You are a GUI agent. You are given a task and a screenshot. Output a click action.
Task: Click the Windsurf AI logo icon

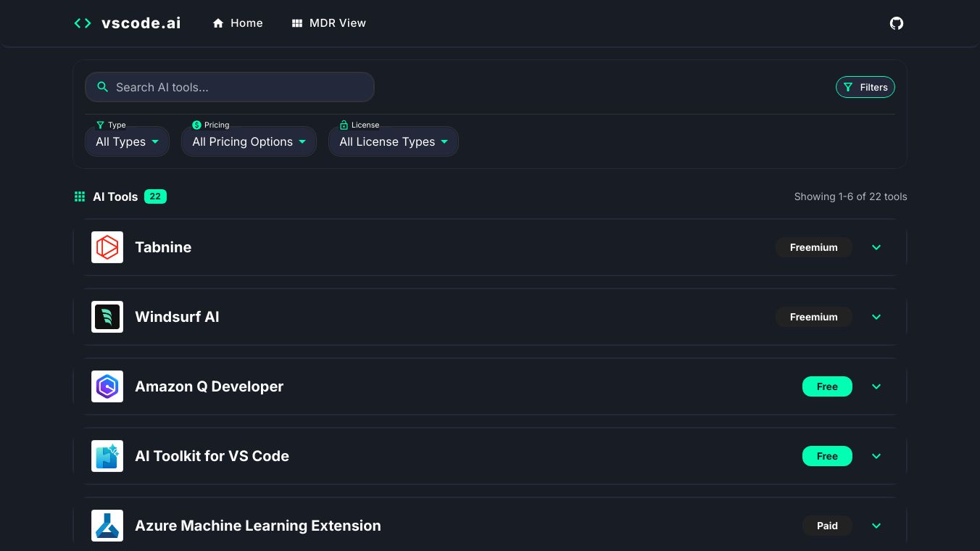pos(107,317)
